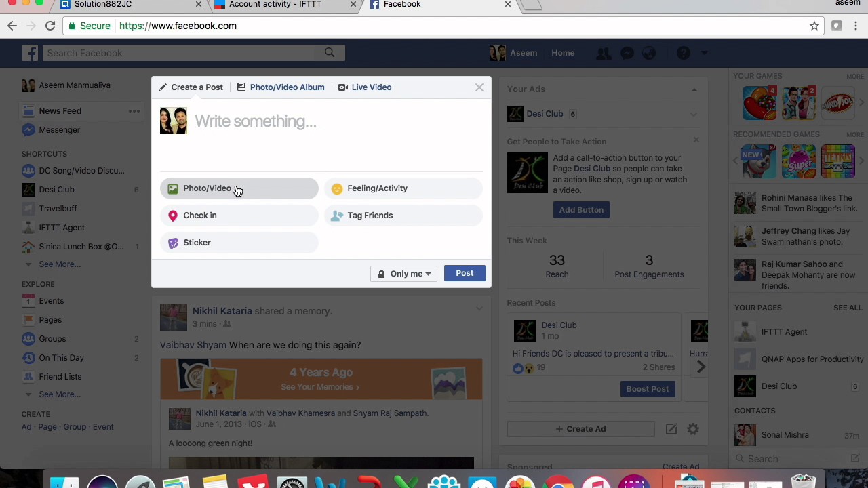Click the blue Post button
The height and width of the screenshot is (488, 868).
[x=465, y=273]
